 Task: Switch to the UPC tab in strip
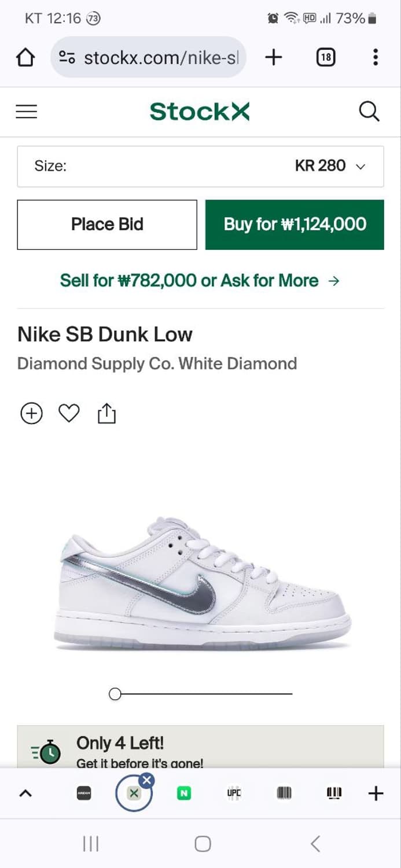point(234,793)
